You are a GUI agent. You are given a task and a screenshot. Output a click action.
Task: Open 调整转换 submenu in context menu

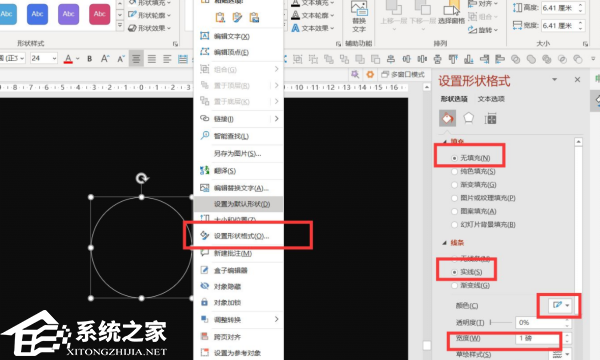[239, 320]
